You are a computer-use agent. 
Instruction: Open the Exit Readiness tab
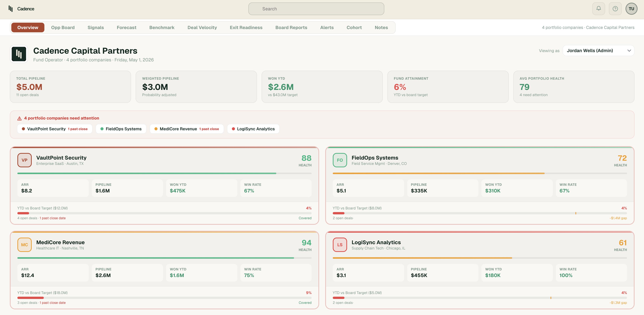point(246,28)
